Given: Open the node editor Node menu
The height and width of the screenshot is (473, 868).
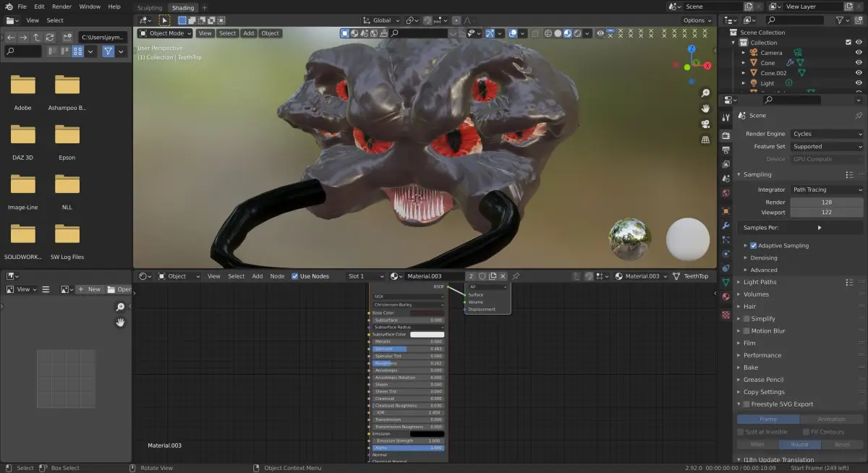Looking at the screenshot, I should pyautogui.click(x=277, y=276).
